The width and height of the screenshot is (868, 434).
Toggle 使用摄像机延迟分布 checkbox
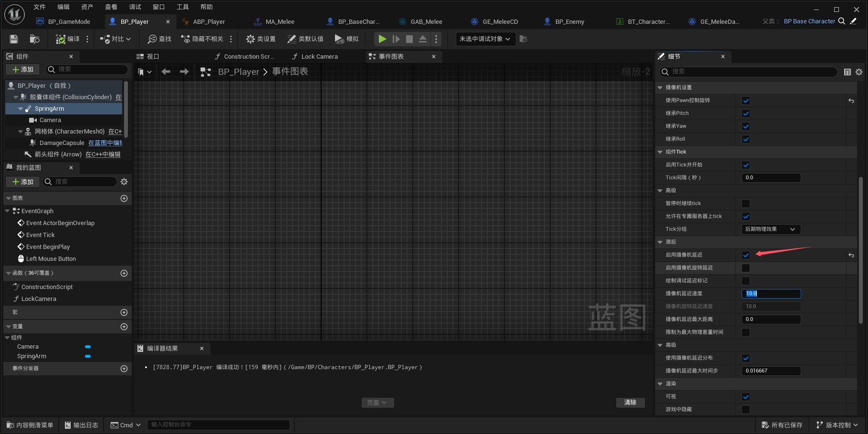pyautogui.click(x=746, y=358)
